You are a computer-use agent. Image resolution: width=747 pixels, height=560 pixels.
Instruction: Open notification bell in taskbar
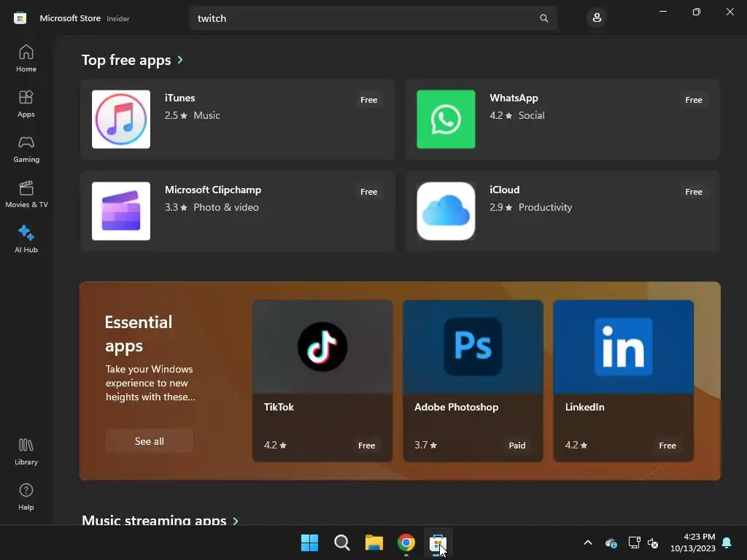coord(727,542)
